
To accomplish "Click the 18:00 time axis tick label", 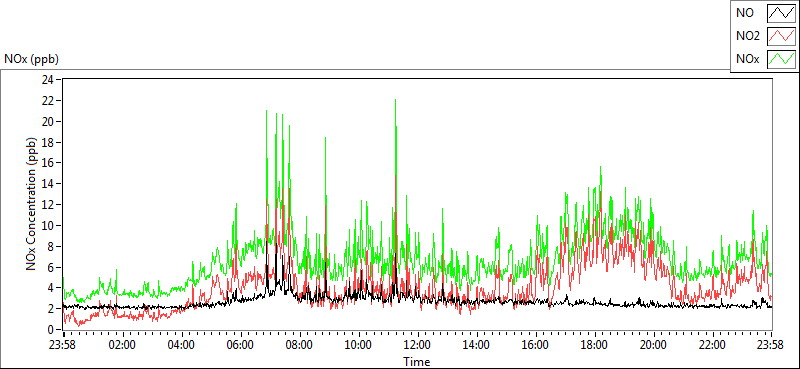I will pyautogui.click(x=594, y=344).
